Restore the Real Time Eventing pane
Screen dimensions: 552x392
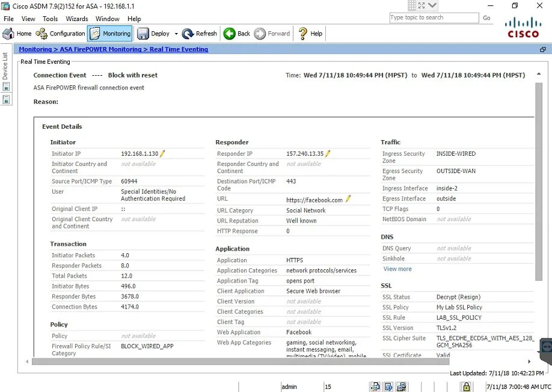(543, 49)
